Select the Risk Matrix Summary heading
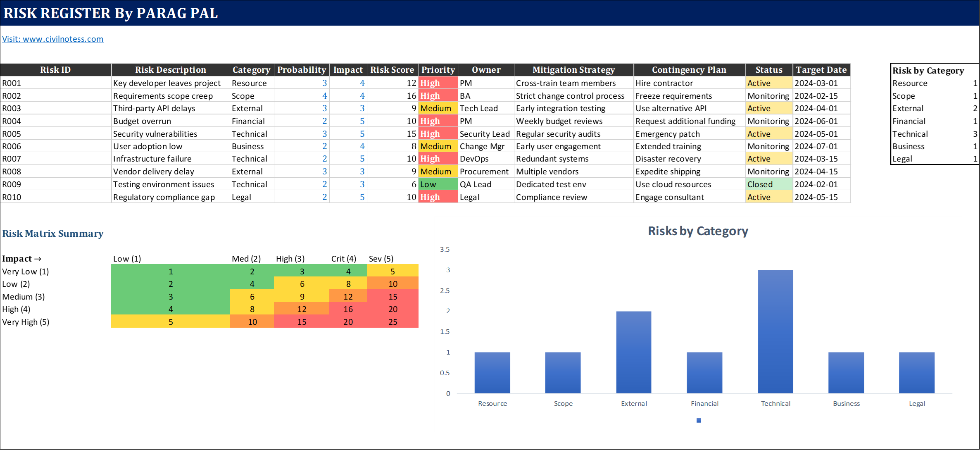The image size is (980, 450). (x=53, y=233)
